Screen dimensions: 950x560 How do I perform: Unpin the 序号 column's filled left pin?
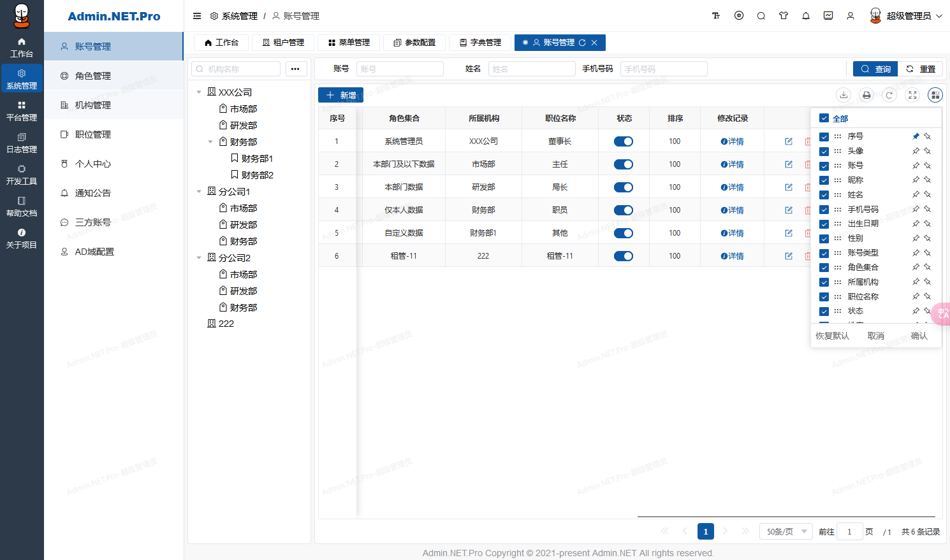[916, 136]
